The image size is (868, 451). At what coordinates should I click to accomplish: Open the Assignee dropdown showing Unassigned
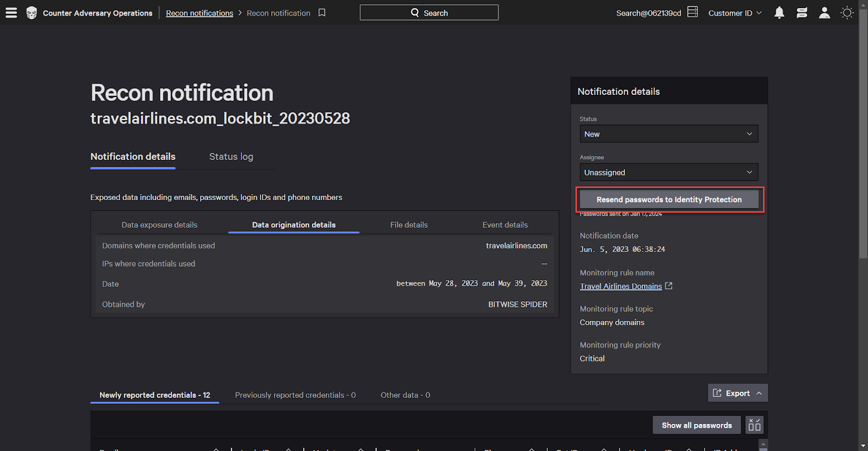pos(669,172)
